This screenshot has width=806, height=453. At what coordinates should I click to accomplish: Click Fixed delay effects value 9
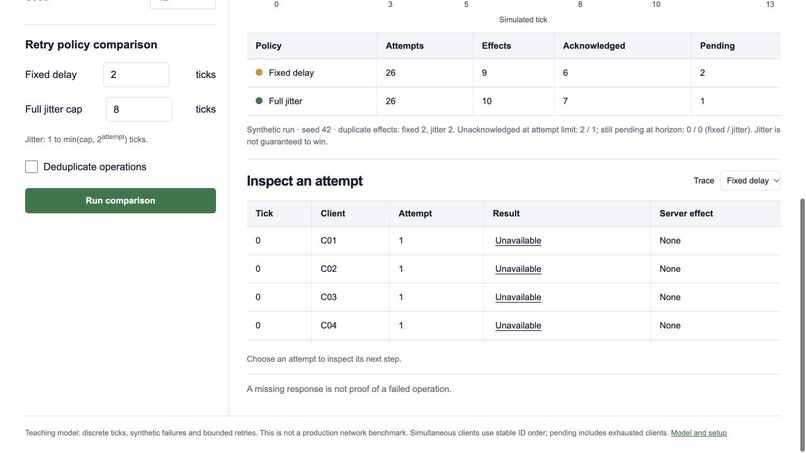[x=484, y=73]
